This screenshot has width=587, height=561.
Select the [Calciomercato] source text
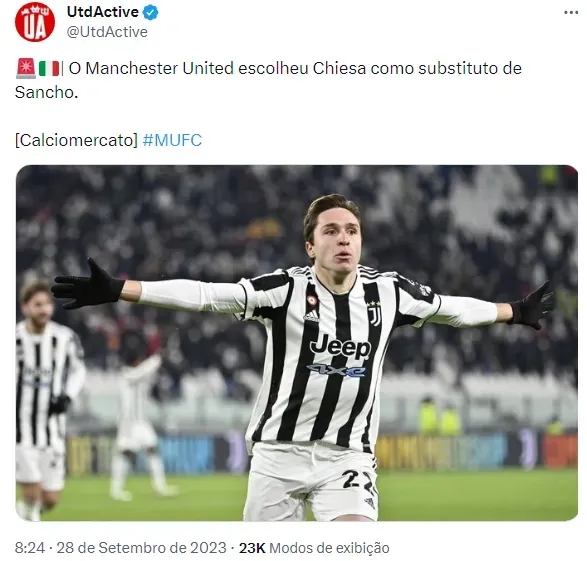(77, 140)
